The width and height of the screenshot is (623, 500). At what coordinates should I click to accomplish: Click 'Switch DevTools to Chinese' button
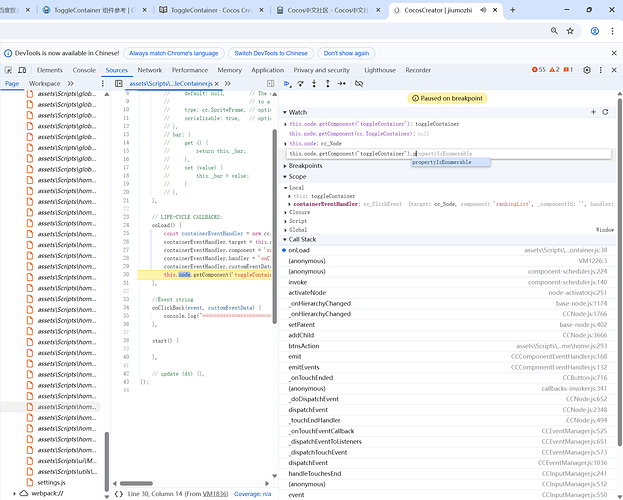coord(270,53)
